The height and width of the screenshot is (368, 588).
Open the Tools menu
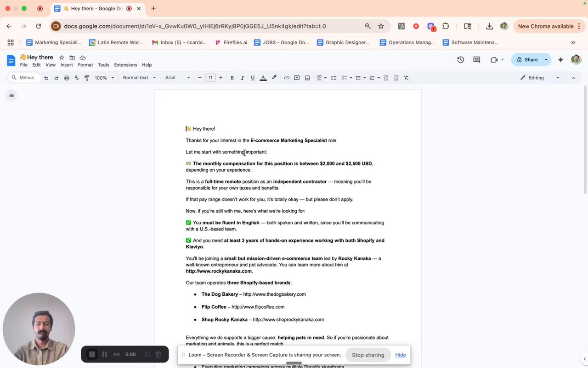pyautogui.click(x=103, y=65)
